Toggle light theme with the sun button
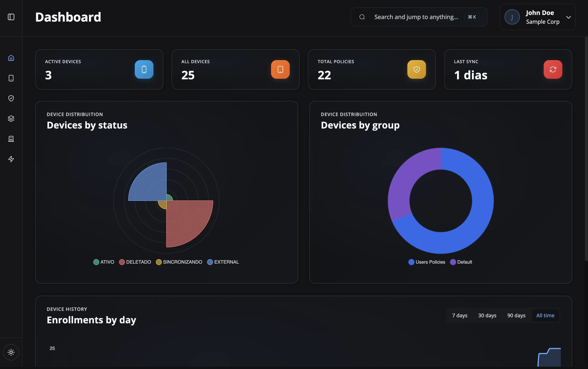The height and width of the screenshot is (369, 588). tap(11, 352)
